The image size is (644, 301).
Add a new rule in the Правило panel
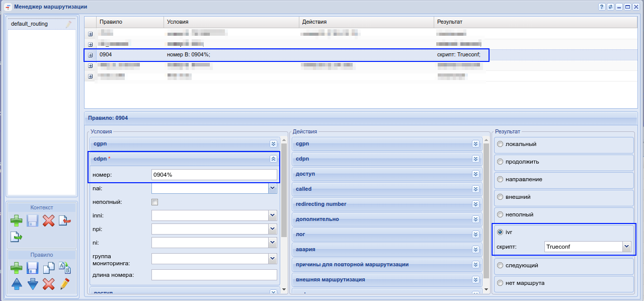17,268
